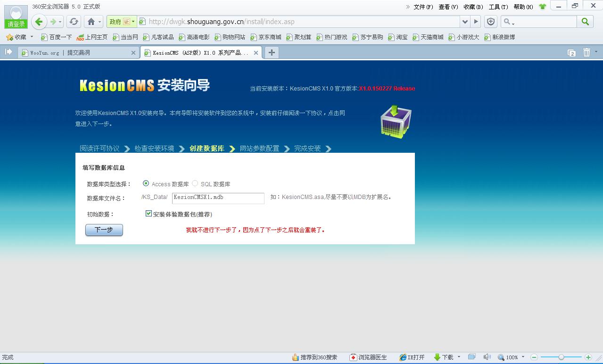Open the home page icon

91,22
